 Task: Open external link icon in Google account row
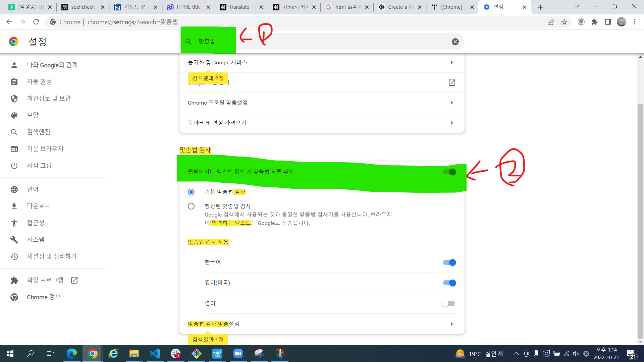click(x=452, y=82)
